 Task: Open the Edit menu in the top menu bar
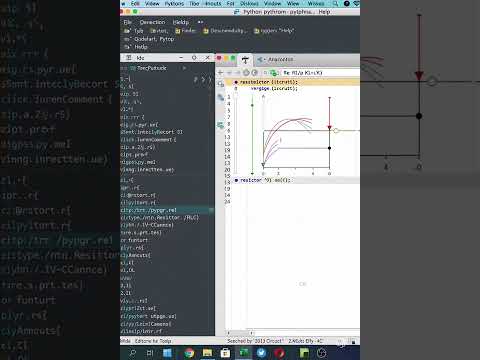(x=135, y=4)
